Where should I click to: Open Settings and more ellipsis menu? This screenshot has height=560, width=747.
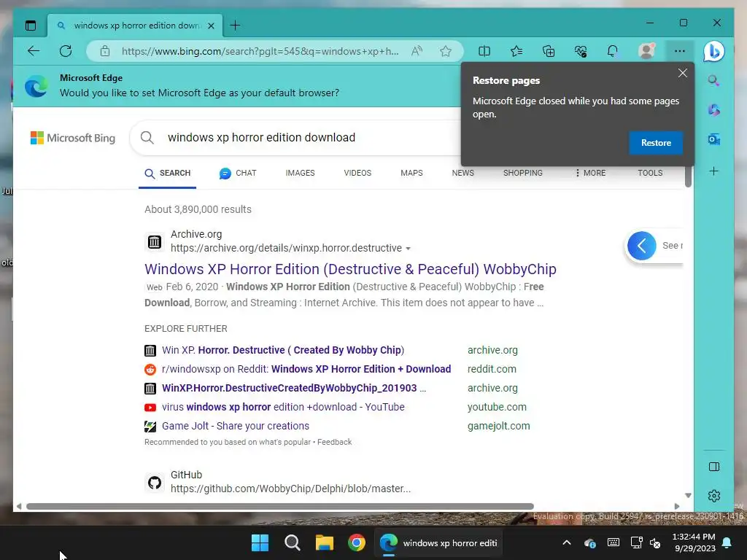[x=680, y=51]
